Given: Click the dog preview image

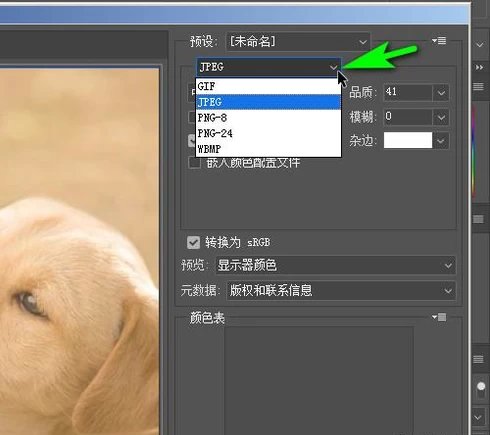Looking at the screenshot, I should point(79,252).
